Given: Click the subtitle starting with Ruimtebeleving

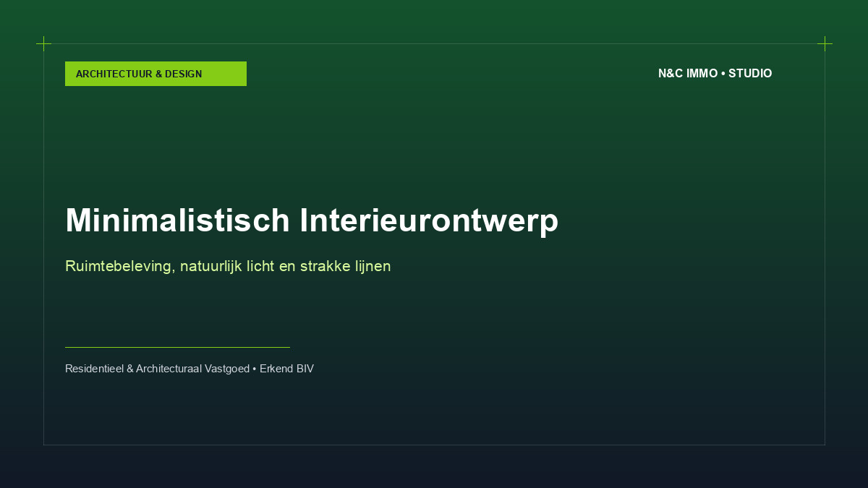Looking at the screenshot, I should point(228,266).
